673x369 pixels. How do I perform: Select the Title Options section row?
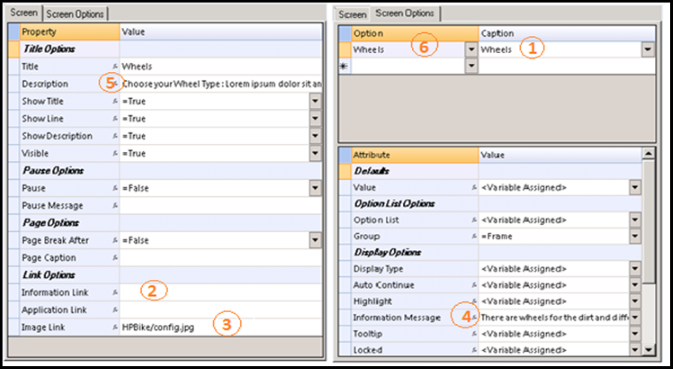point(165,49)
